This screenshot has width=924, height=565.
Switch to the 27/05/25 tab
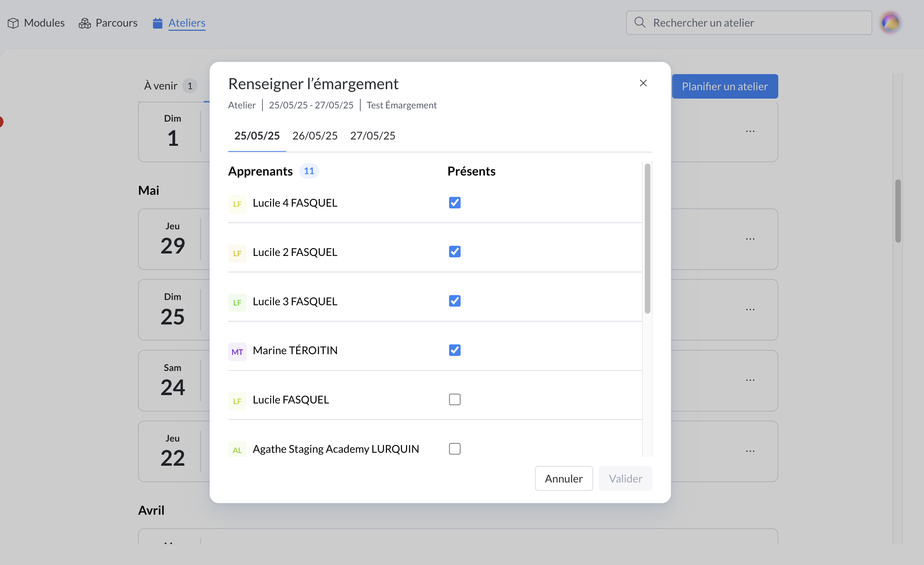(x=373, y=136)
